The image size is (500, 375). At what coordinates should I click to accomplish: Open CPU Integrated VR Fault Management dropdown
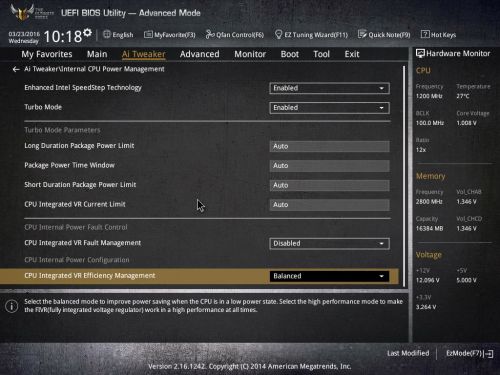pyautogui.click(x=329, y=244)
